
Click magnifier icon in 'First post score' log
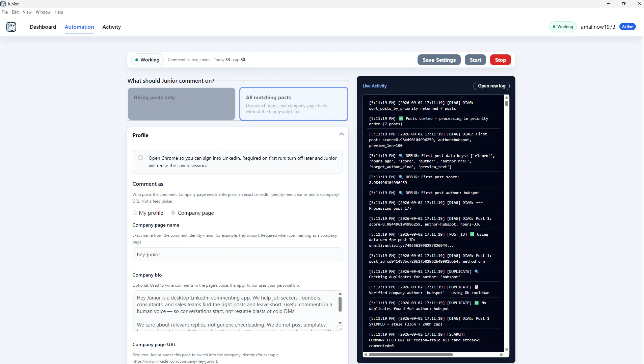pos(401,177)
